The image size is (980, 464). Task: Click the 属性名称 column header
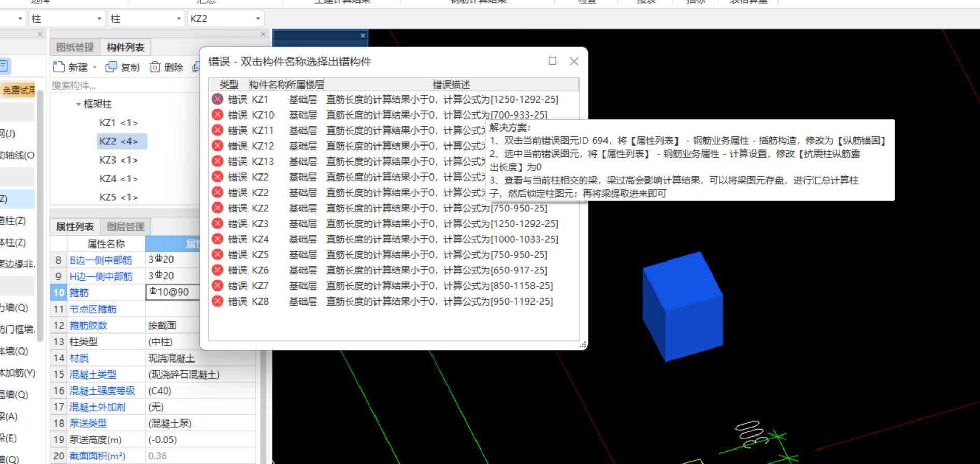pos(106,243)
